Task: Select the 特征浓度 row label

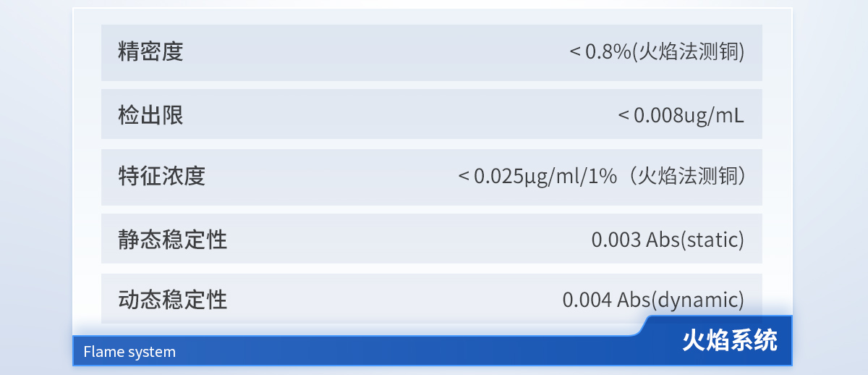Action: click(x=161, y=176)
